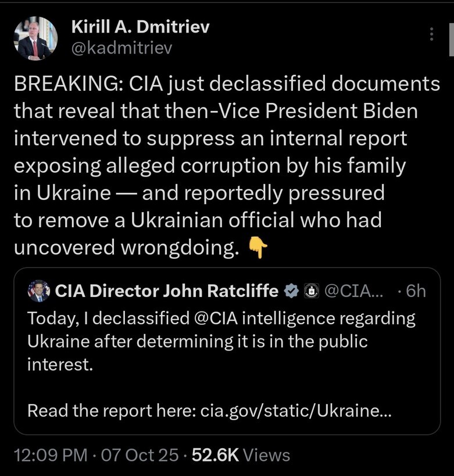This screenshot has height=476, width=454.
Task: Open the @kadmitriev handle link
Action: 121,48
